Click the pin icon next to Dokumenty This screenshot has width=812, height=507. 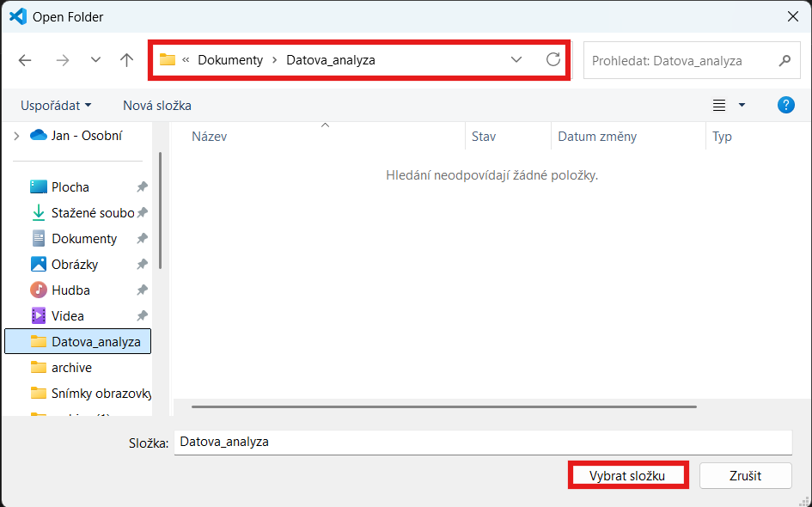tap(142, 239)
